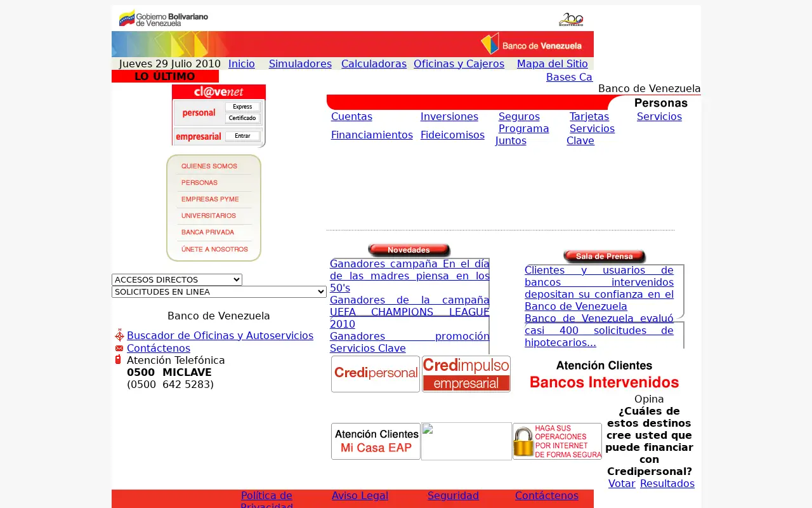Click the broken image placeholder banner
The width and height of the screenshot is (812, 508).
coord(466,441)
